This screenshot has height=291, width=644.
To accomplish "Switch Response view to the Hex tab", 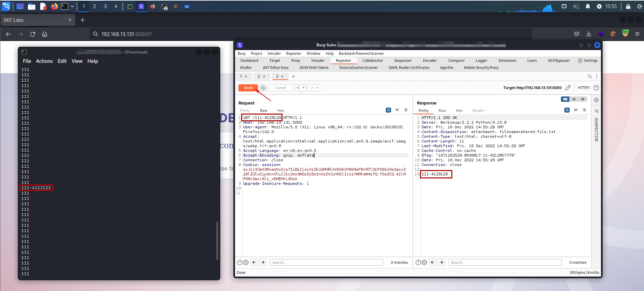I will 459,111.
